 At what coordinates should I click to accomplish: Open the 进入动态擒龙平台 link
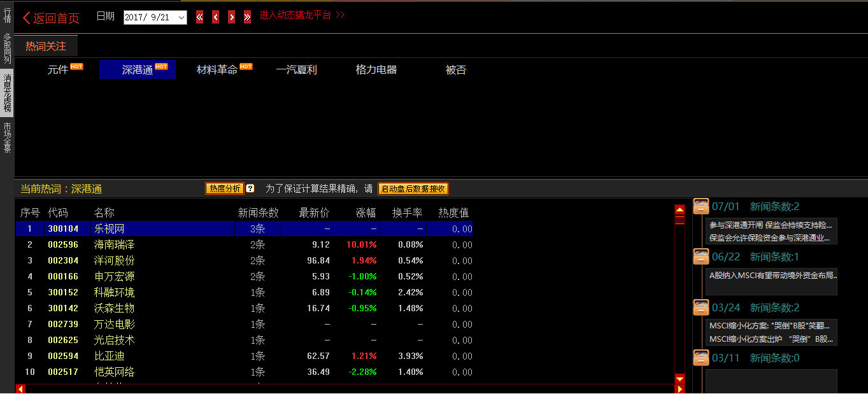[x=301, y=15]
